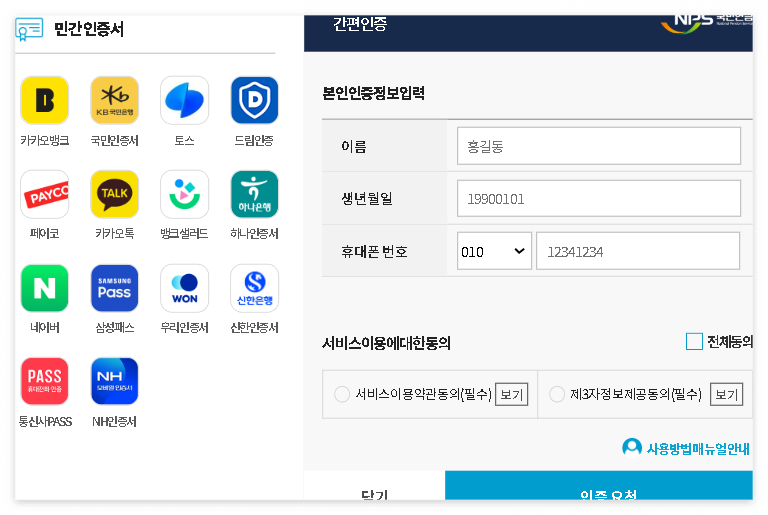Choose the KB 국민인증서 icon

pyautogui.click(x=115, y=100)
